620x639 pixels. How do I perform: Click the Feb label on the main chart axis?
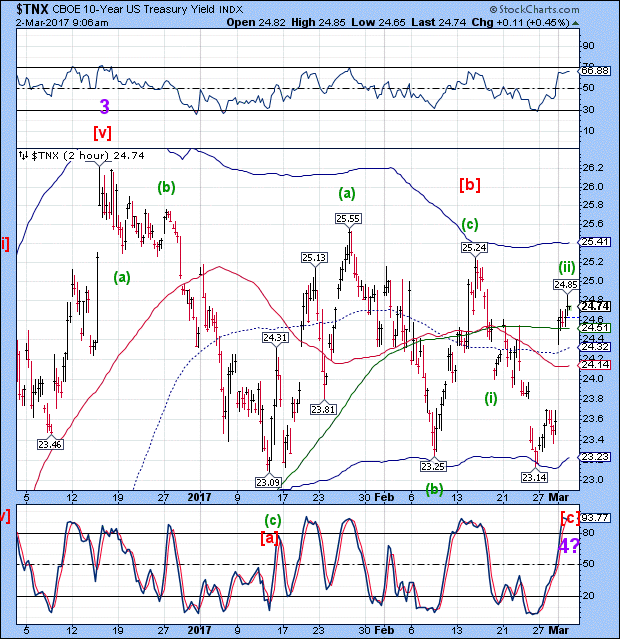384,497
